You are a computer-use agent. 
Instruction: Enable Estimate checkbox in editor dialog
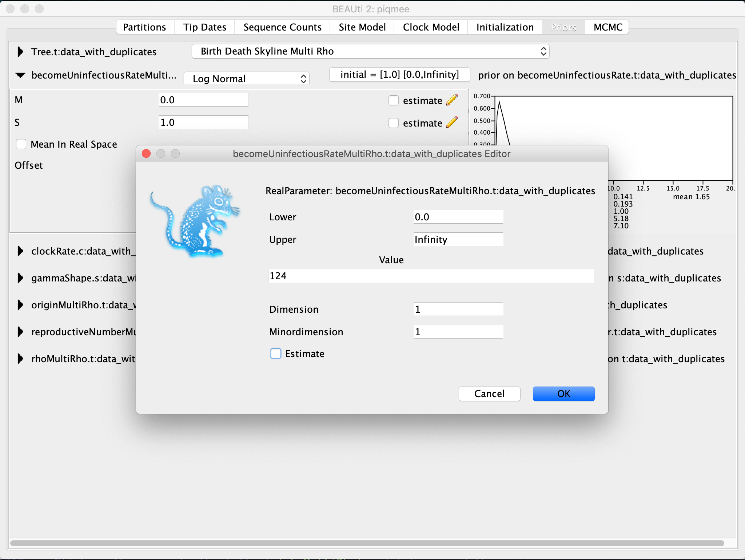275,353
